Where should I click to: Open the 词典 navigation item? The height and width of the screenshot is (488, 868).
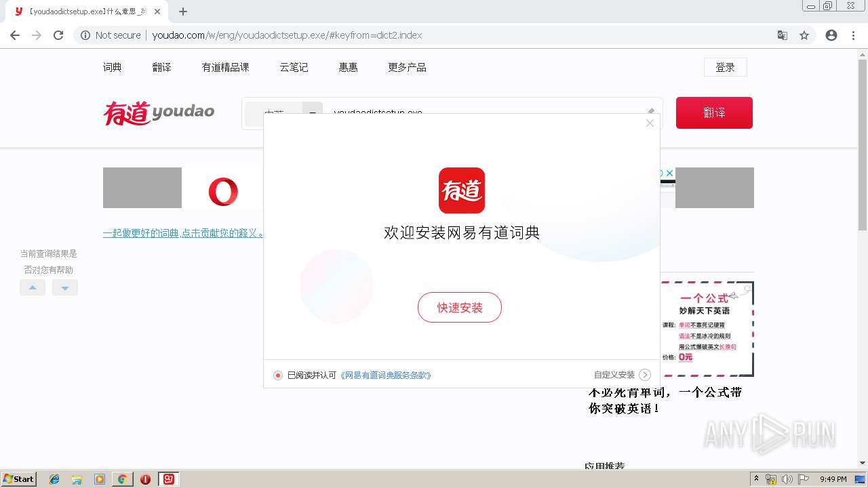(x=113, y=67)
